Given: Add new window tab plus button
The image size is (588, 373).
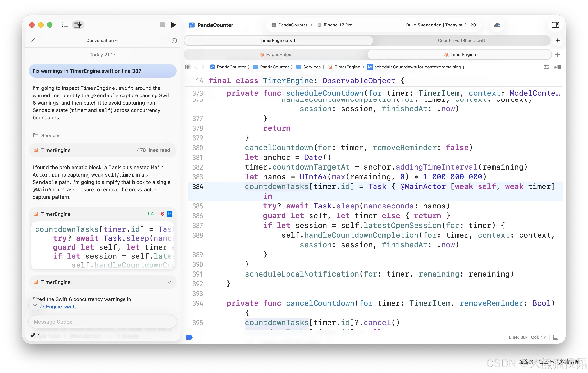Looking at the screenshot, I should pos(557,41).
